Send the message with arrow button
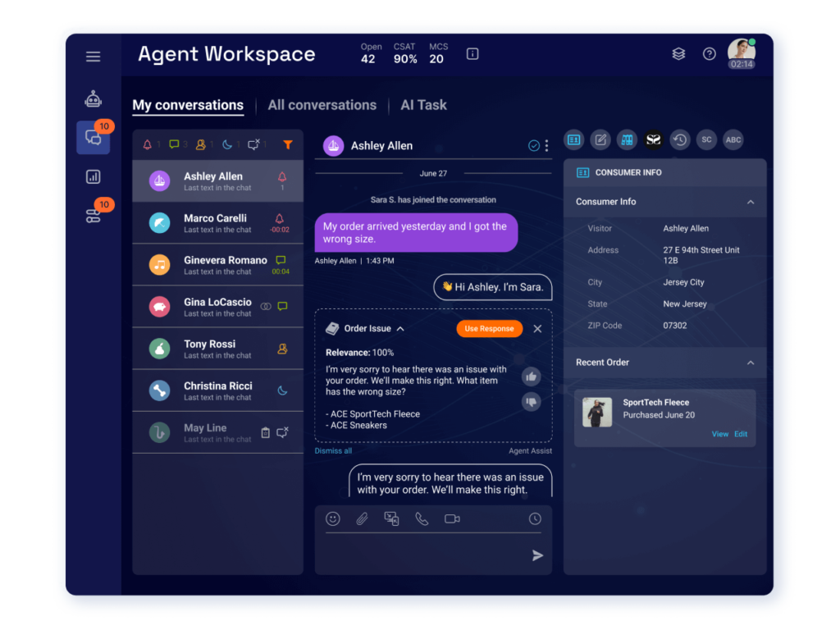840x630 pixels. [x=537, y=555]
